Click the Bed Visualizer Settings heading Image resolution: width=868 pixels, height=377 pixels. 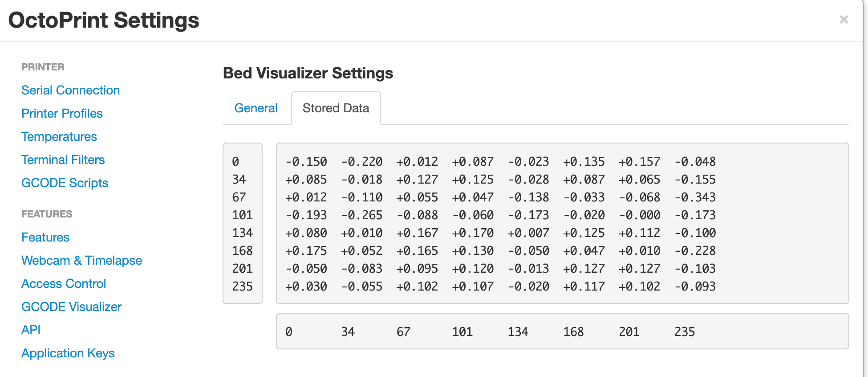(308, 73)
